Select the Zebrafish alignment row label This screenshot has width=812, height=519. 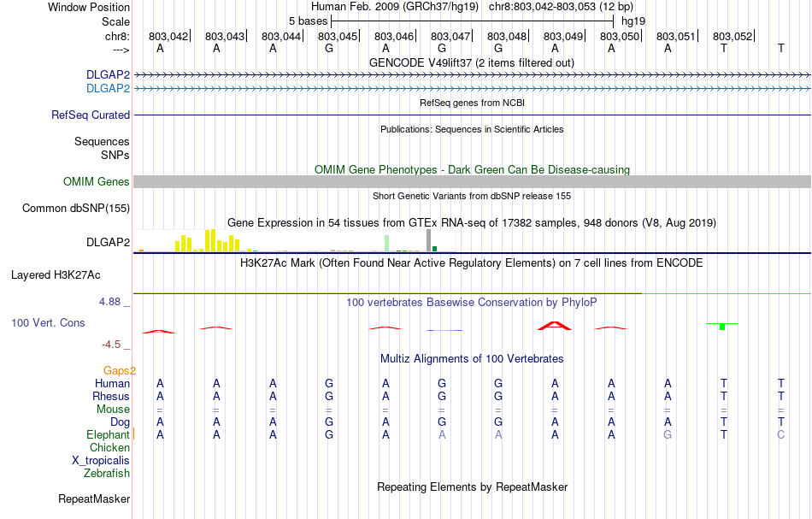tap(107, 473)
